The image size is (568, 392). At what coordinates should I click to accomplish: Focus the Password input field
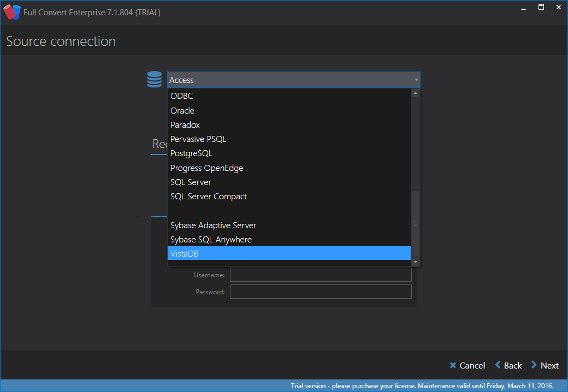click(321, 292)
